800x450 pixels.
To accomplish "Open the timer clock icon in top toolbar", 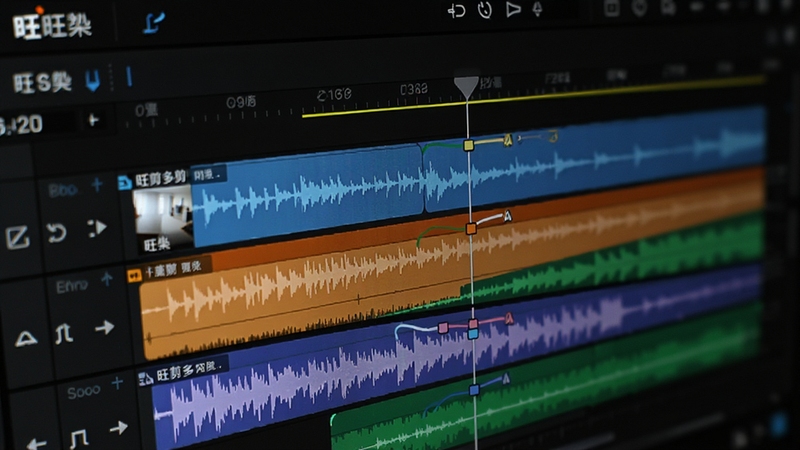I will point(485,10).
